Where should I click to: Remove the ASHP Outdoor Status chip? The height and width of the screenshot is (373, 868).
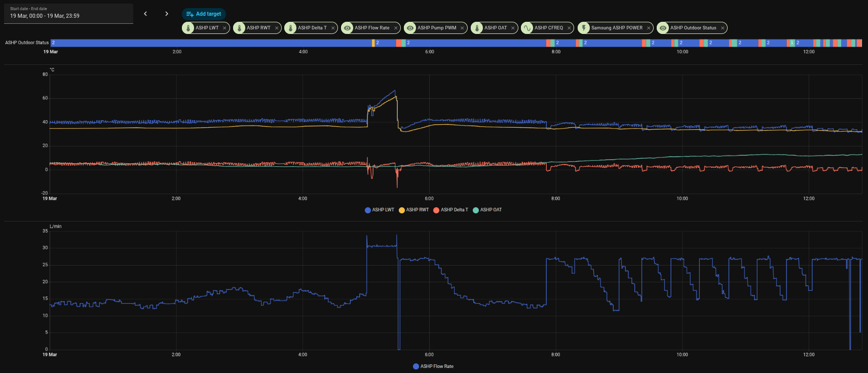[x=723, y=28]
